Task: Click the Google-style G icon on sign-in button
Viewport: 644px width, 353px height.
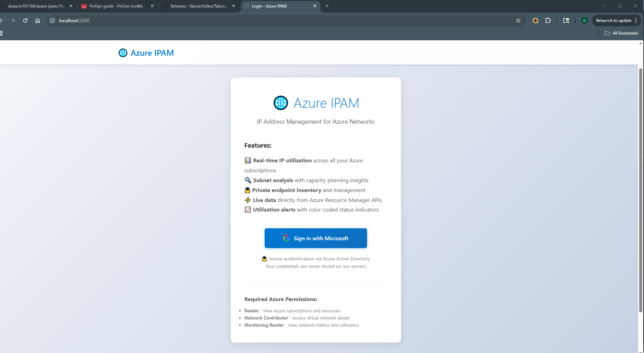Action: click(x=286, y=238)
